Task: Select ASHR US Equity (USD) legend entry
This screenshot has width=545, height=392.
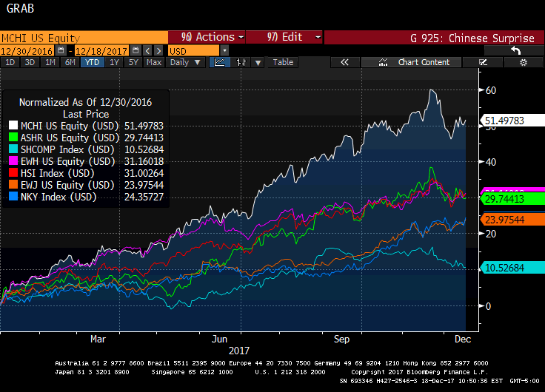Action: (x=70, y=138)
